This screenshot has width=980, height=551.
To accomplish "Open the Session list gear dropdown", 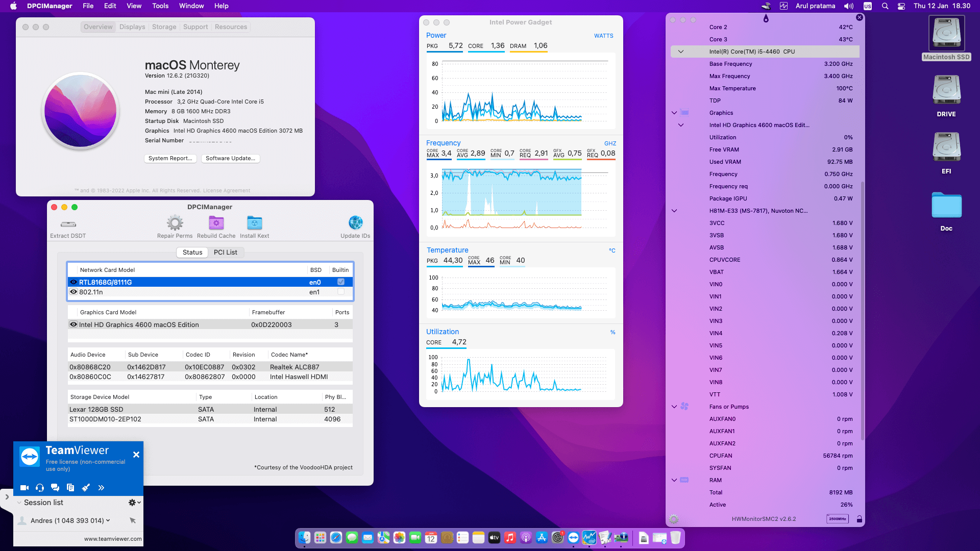I will [134, 502].
